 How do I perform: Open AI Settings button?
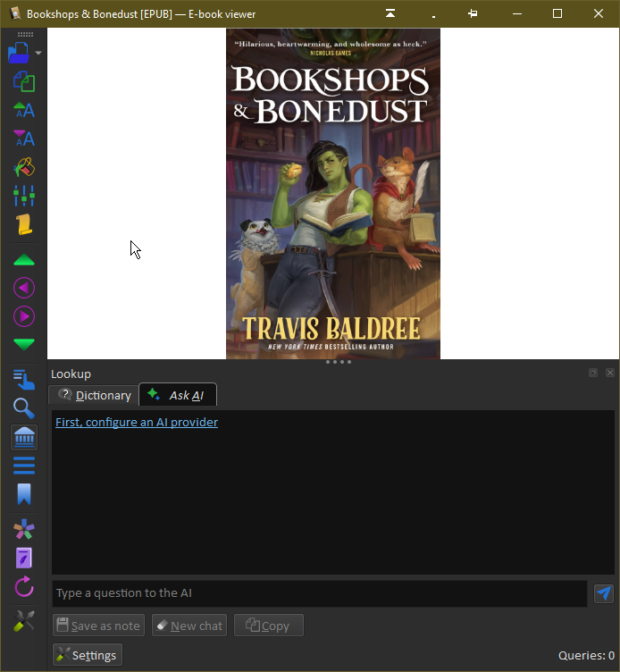[x=88, y=655]
